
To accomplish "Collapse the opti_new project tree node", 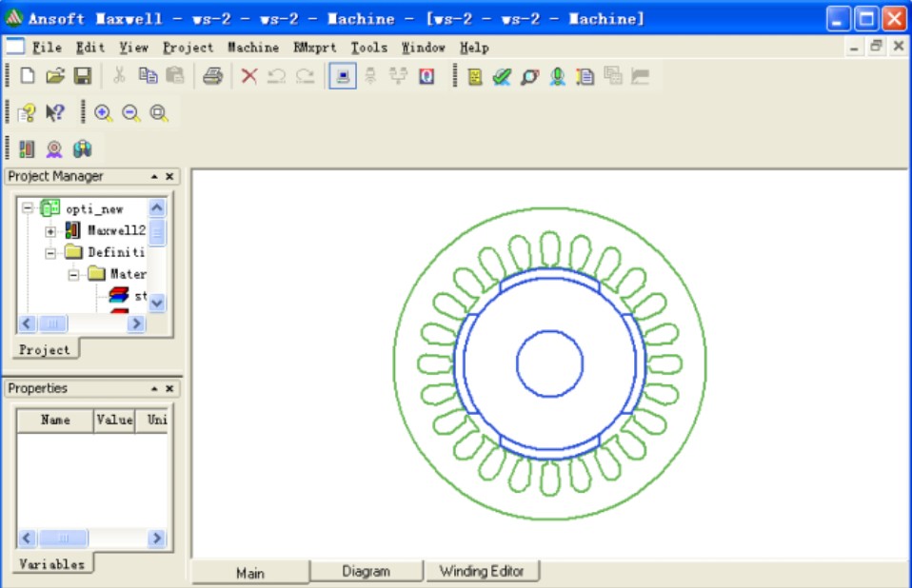I will click(28, 207).
